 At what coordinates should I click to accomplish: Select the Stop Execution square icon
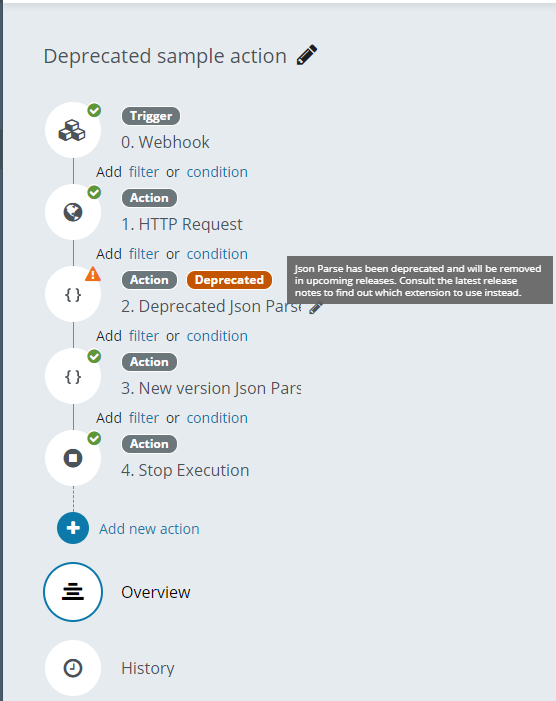tap(72, 458)
